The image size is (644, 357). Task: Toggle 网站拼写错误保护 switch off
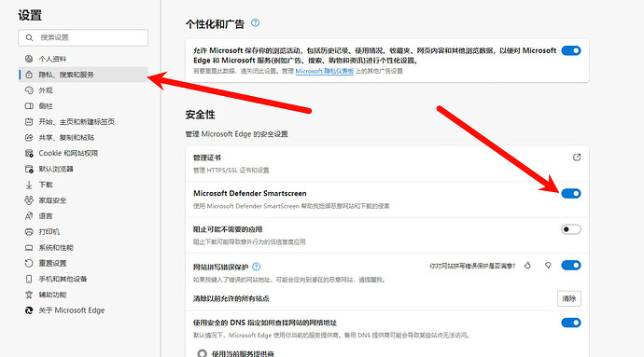pyautogui.click(x=571, y=265)
